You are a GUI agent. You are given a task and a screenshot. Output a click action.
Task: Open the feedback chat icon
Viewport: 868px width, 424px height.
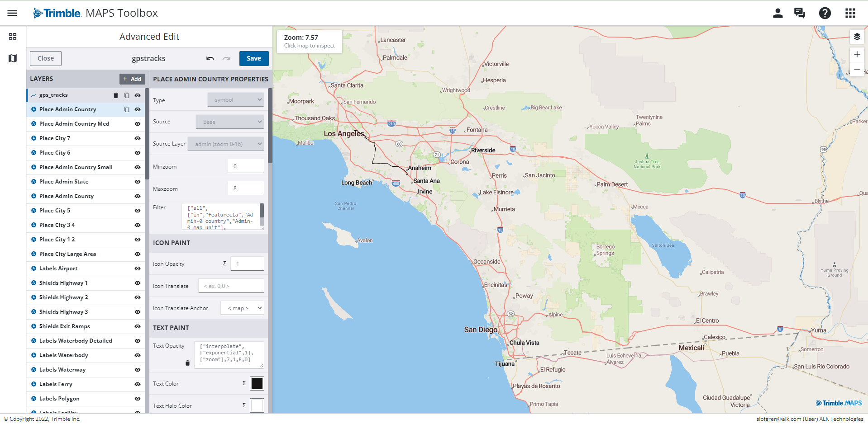pos(800,13)
